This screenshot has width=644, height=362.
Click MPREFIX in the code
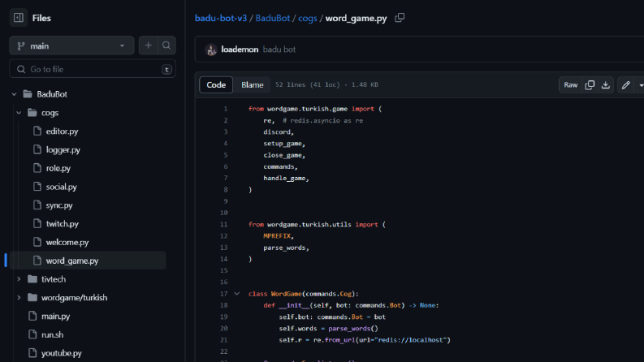[x=277, y=236]
